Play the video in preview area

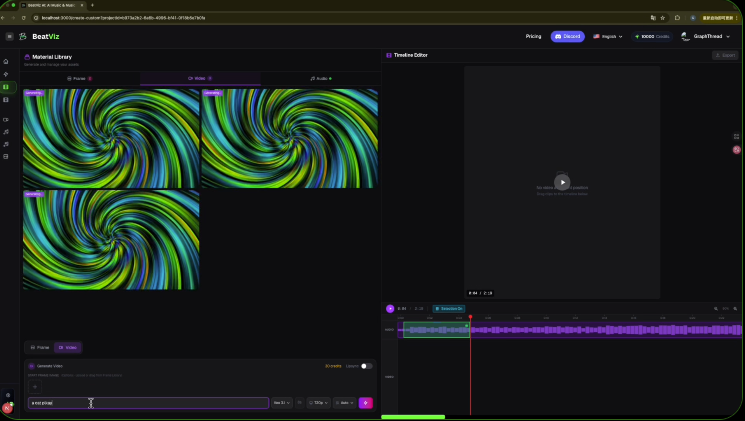(562, 182)
